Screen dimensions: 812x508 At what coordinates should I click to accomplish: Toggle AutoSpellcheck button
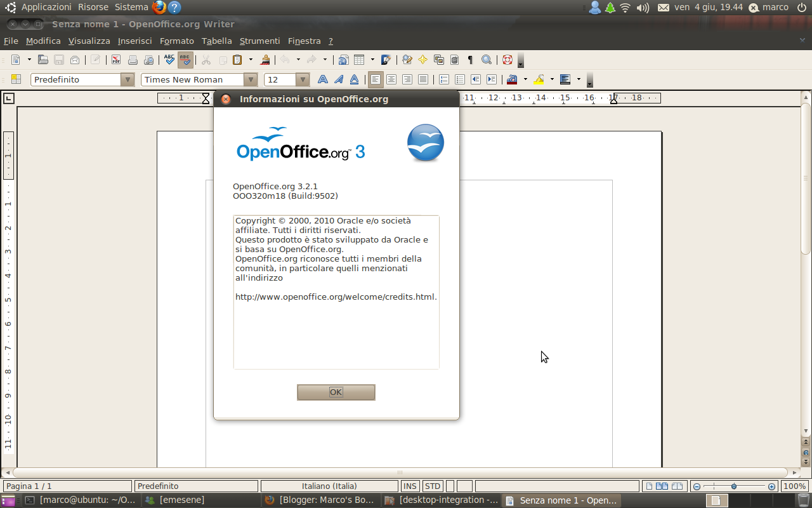[x=185, y=60]
